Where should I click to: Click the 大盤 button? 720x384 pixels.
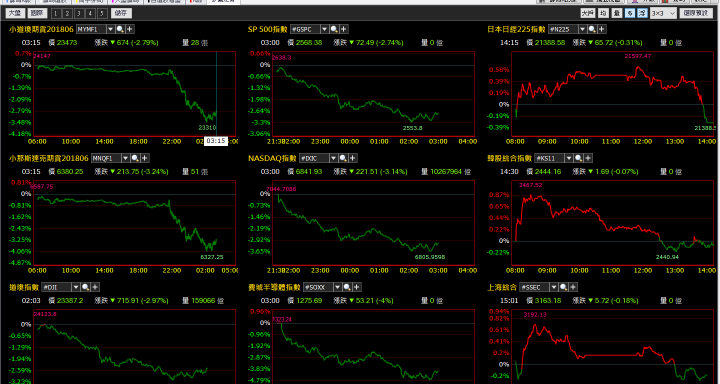[x=15, y=13]
